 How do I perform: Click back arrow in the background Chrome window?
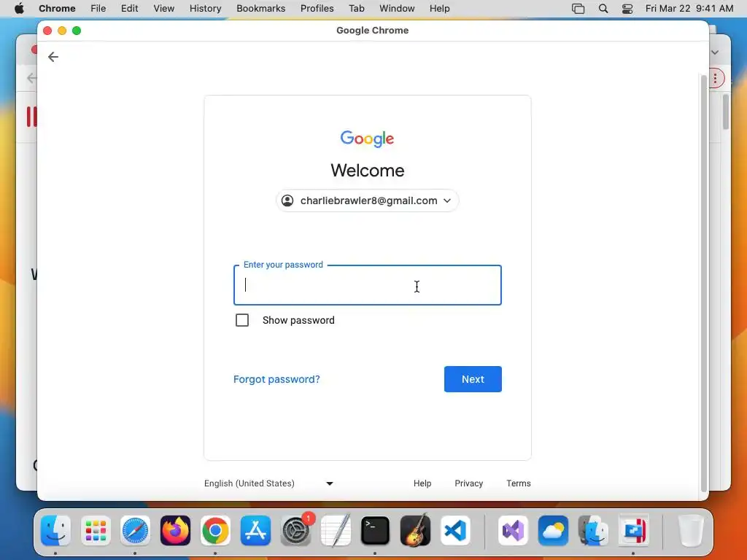click(x=31, y=78)
